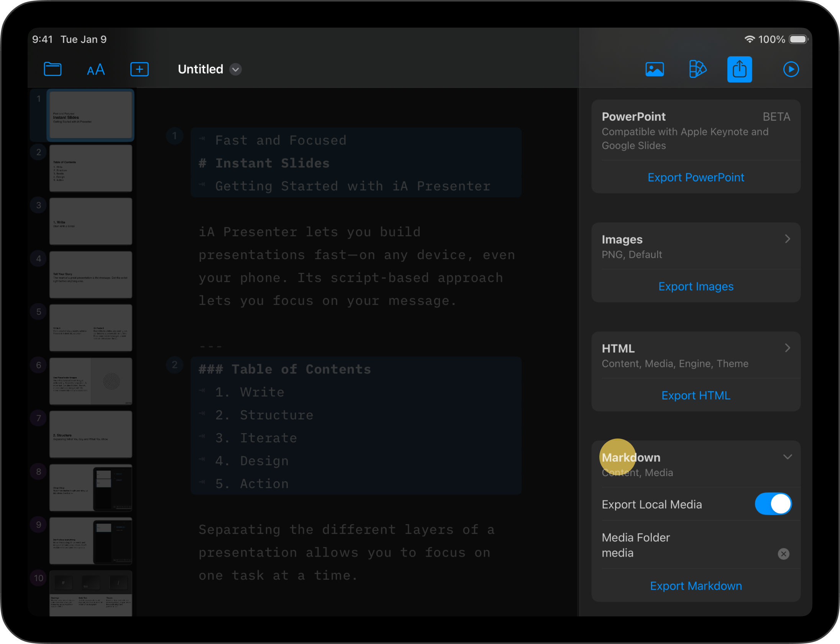Open the file browser folder icon
Screen dimensions: 840x644
tap(52, 69)
